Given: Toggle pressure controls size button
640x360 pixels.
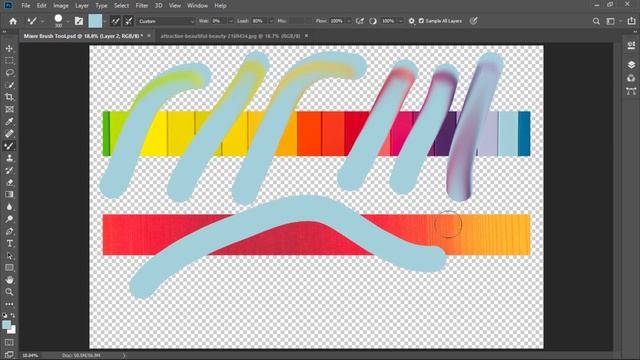Looking at the screenshot, I should click(473, 21).
